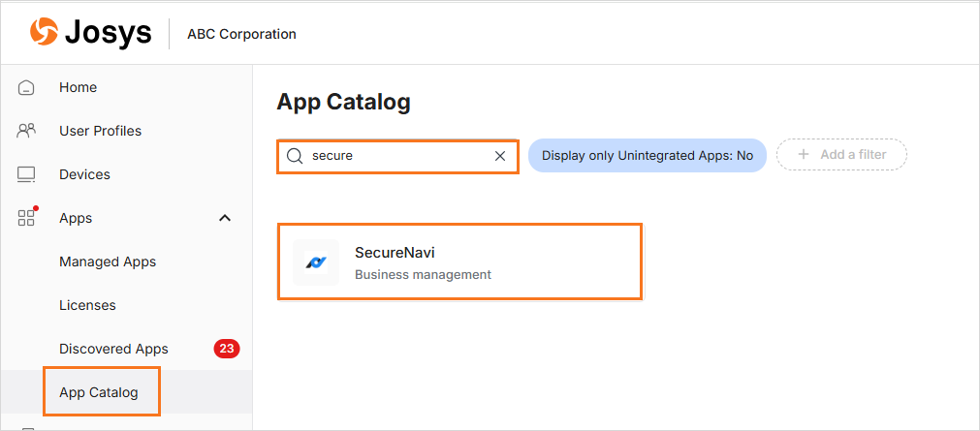Click inside the search field containing "secure"
The image size is (980, 431).
397,156
